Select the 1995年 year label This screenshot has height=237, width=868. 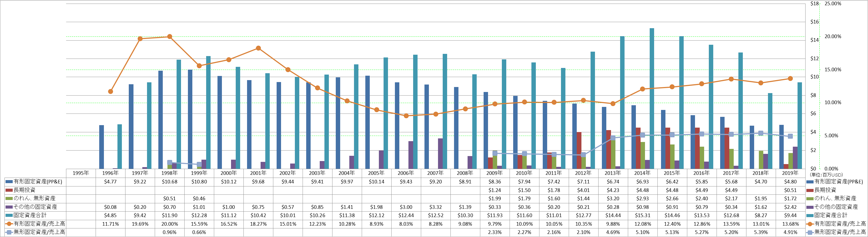pos(81,173)
